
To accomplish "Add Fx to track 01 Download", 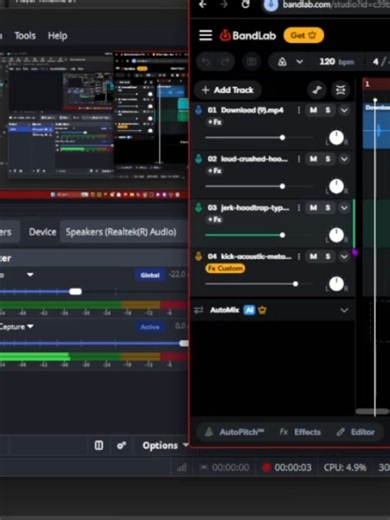I will click(x=215, y=122).
